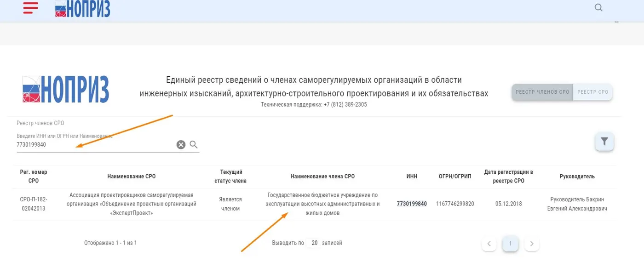644x279 pixels.
Task: Click Реестр членов СРО breadcrumb label
Action: 40,123
